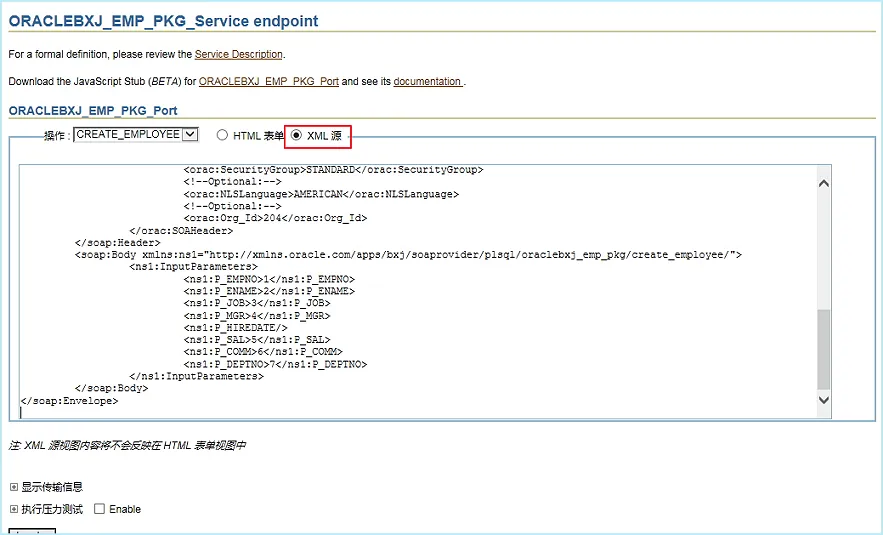Screen dimensions: 883x535
Task: Click the P_DEPTNO line in XML source
Action: coord(275,364)
